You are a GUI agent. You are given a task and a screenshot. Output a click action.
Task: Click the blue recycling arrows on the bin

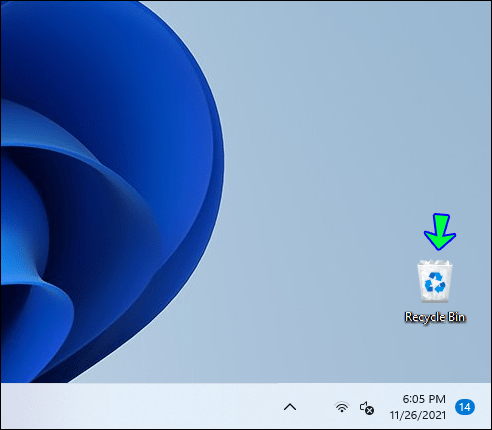[x=435, y=282]
